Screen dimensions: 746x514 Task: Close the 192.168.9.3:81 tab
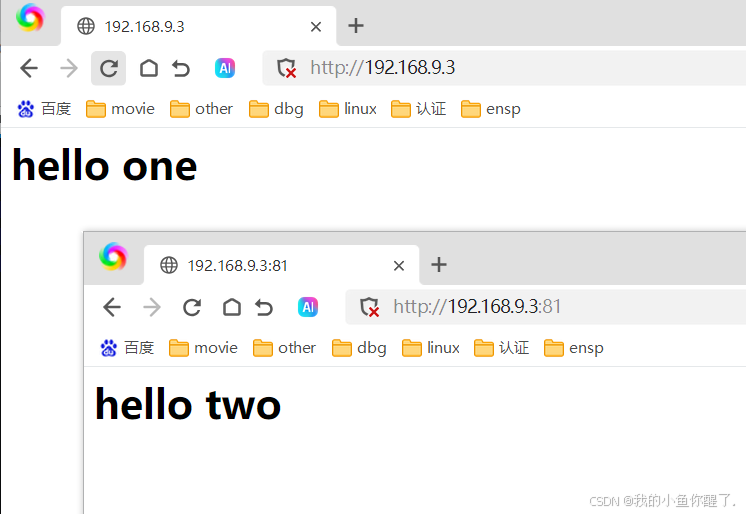[x=399, y=266]
